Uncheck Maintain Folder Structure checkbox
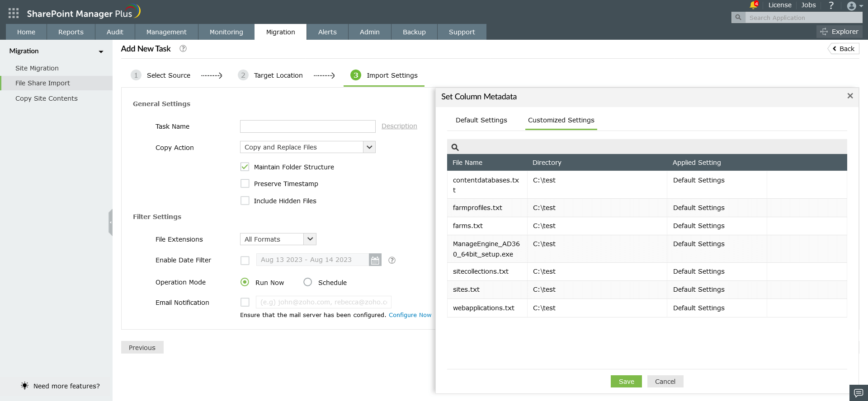 pyautogui.click(x=245, y=167)
